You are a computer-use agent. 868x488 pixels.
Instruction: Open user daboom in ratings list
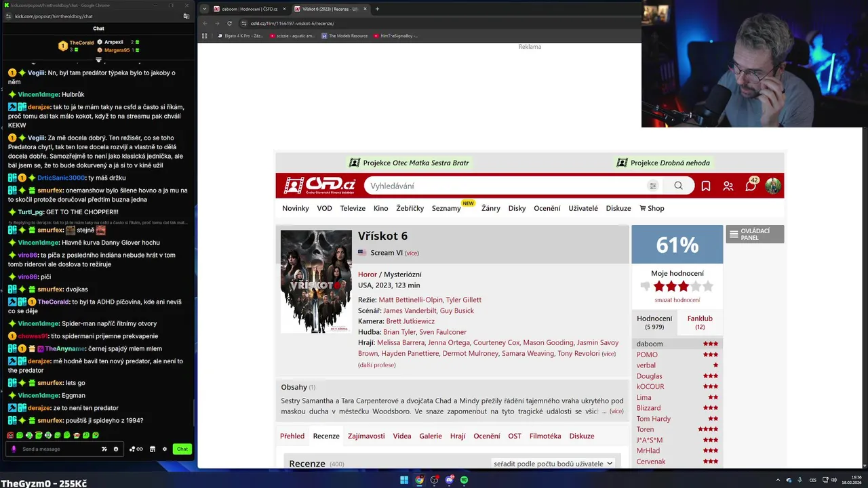coord(650,344)
